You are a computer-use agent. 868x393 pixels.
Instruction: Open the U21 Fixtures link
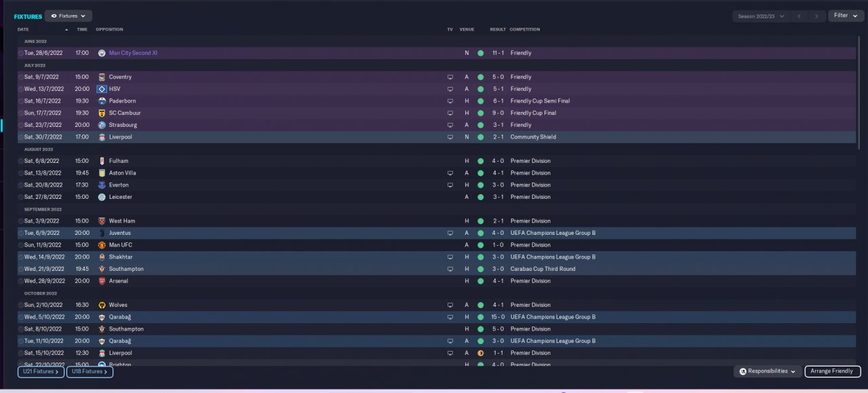pyautogui.click(x=41, y=372)
